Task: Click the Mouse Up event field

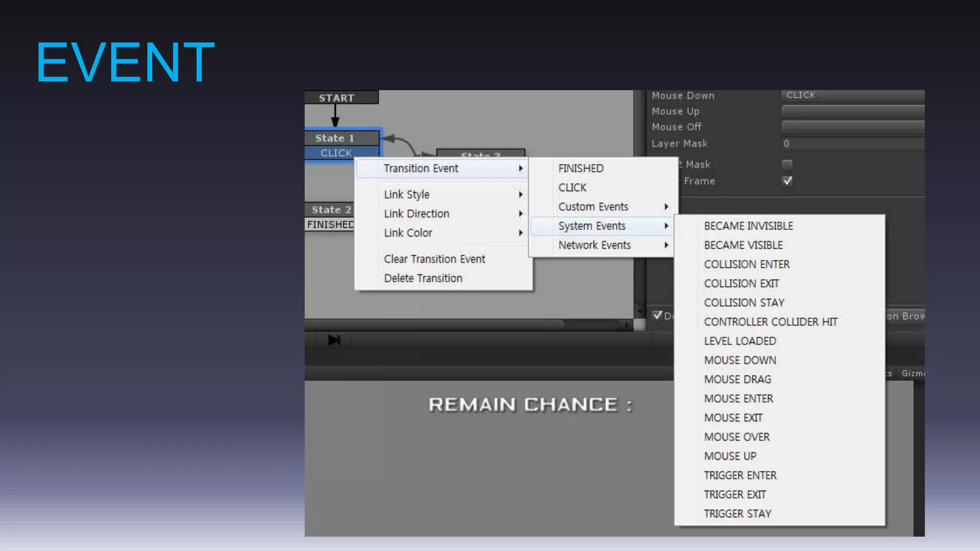Action: coord(853,111)
